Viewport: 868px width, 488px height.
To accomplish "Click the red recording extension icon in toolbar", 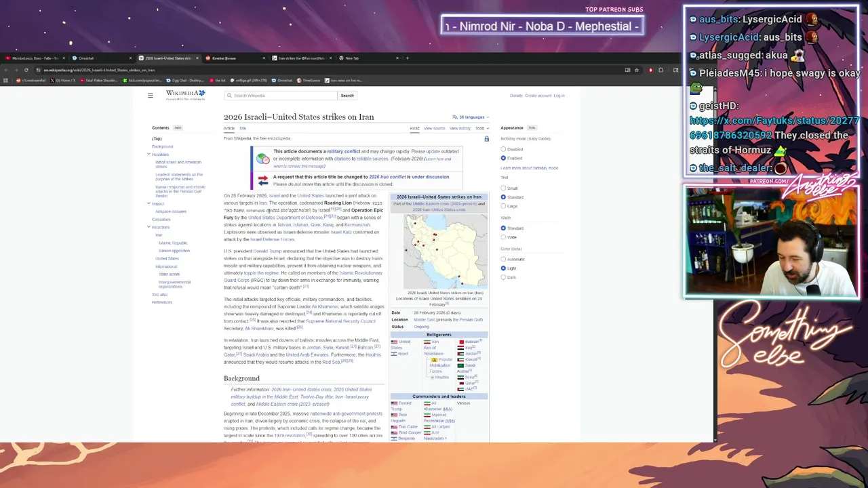I will click(650, 70).
